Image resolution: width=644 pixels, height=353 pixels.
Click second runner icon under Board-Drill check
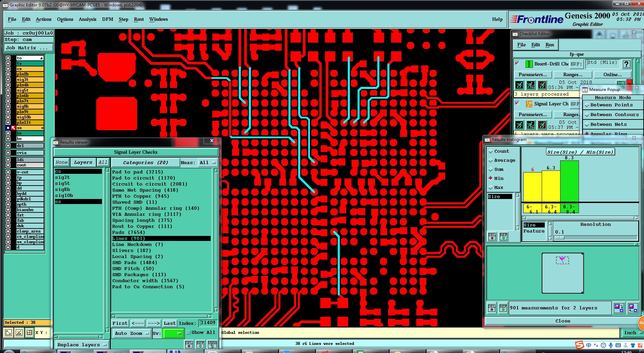click(x=531, y=85)
